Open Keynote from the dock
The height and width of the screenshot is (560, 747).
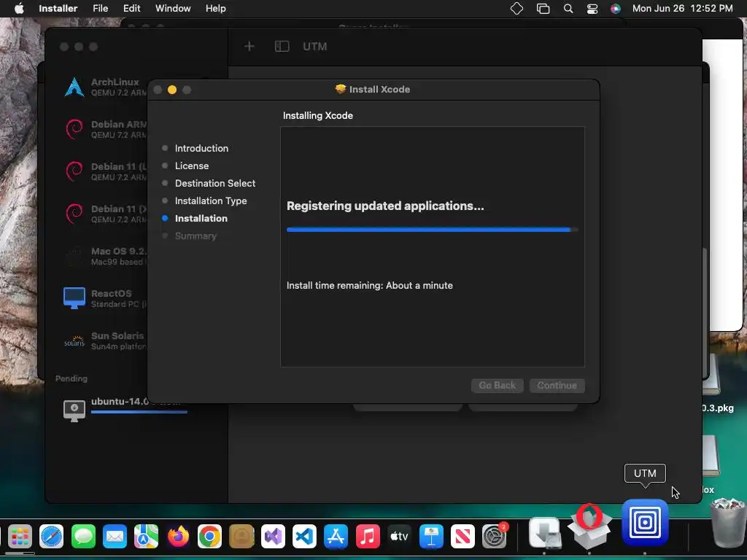pos(431,537)
